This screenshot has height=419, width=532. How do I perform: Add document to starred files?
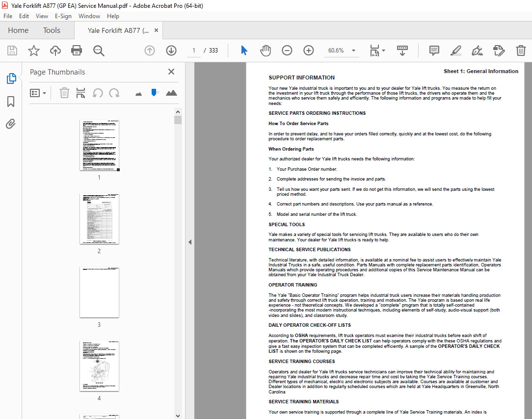click(33, 51)
